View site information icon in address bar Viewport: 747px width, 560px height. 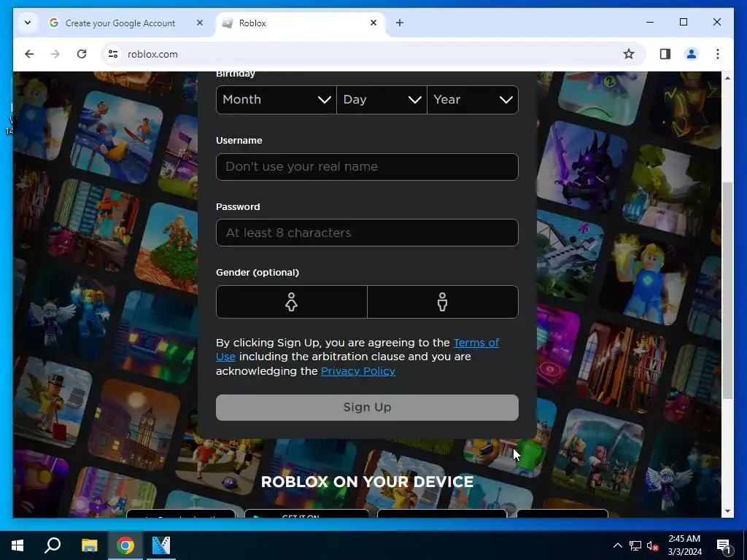(x=113, y=54)
